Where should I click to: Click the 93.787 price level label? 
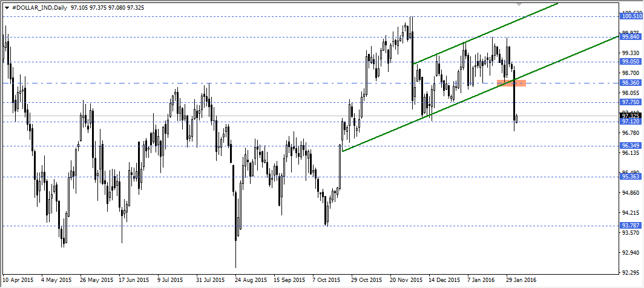click(x=631, y=226)
